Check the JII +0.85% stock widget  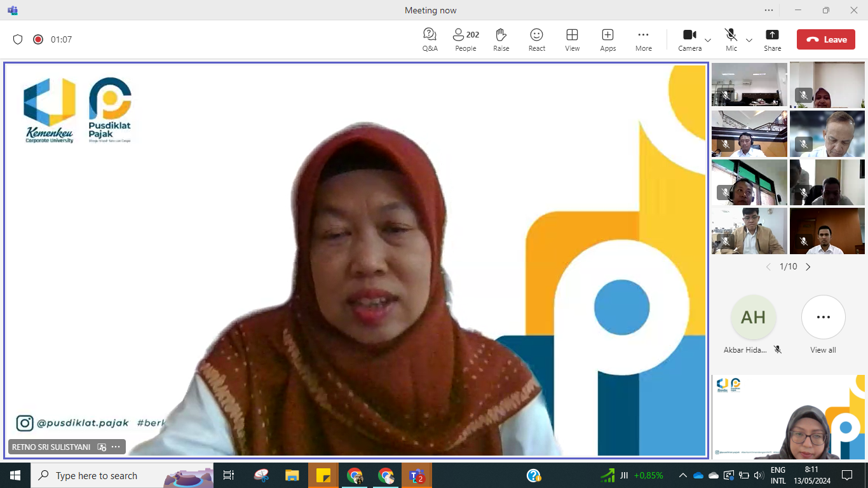[632, 475]
